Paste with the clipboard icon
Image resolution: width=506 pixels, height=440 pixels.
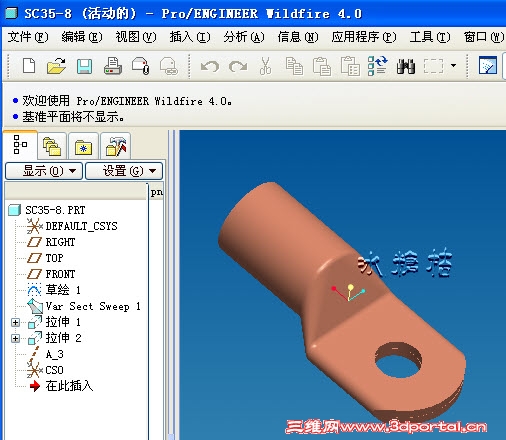[x=322, y=66]
